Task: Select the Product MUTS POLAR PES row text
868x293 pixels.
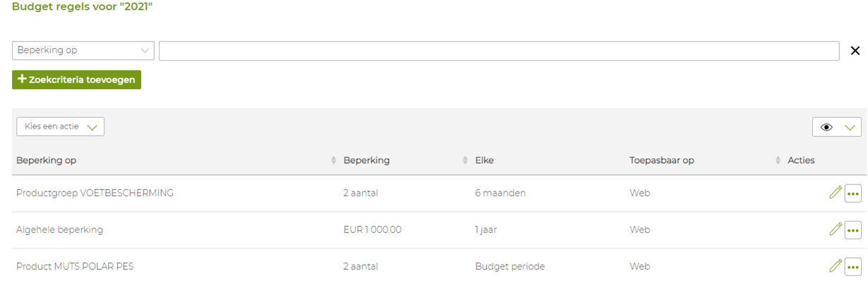Action: 75,266
